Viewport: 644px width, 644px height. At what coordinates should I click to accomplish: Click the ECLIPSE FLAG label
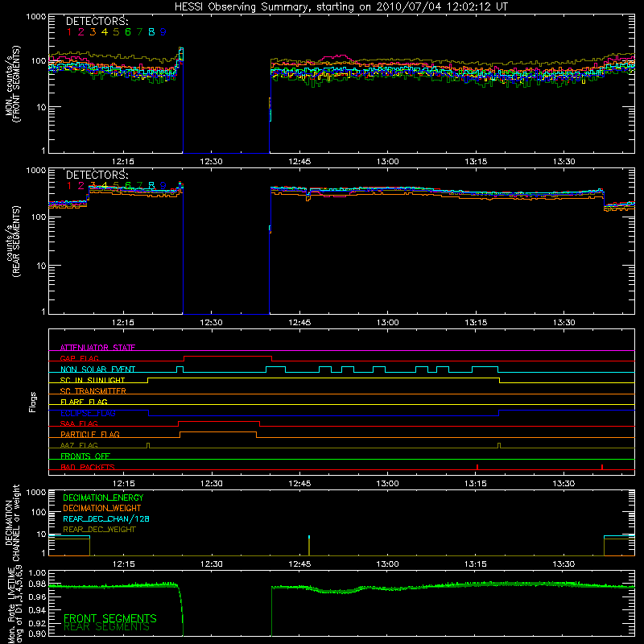[x=88, y=413]
